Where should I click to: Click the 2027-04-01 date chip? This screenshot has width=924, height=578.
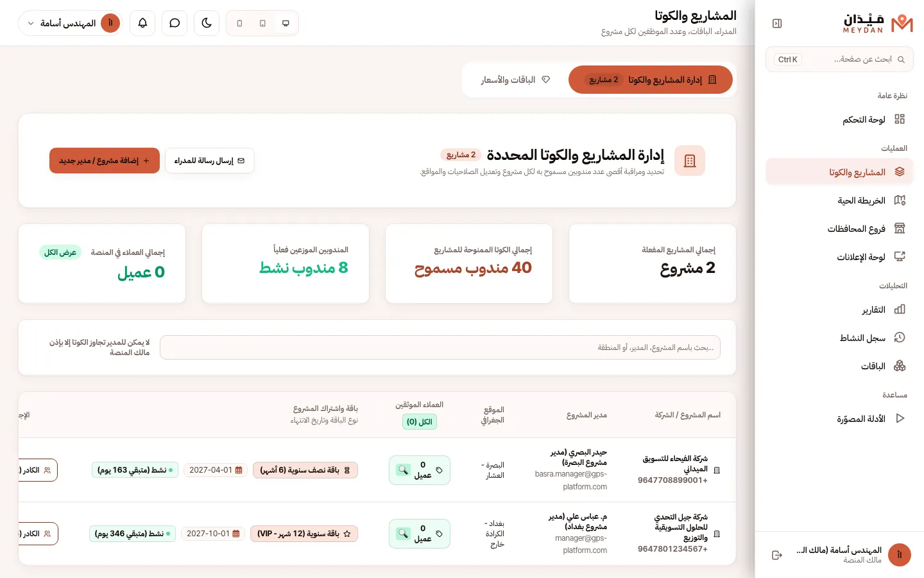tap(216, 470)
